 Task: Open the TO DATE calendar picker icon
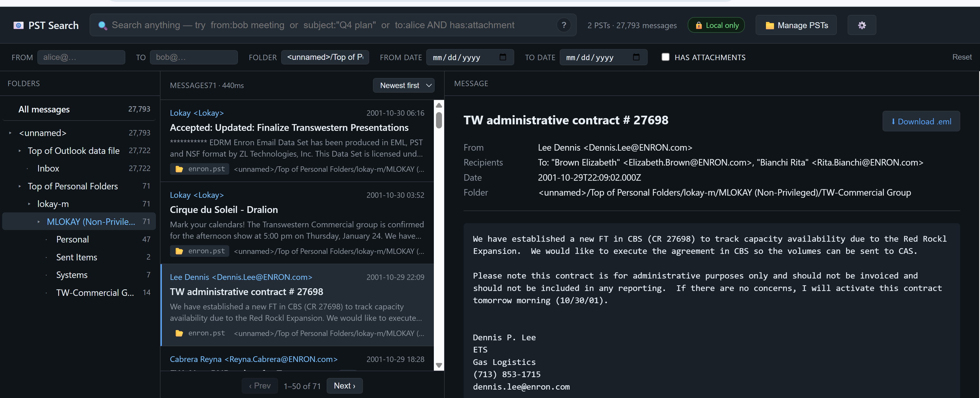(636, 57)
